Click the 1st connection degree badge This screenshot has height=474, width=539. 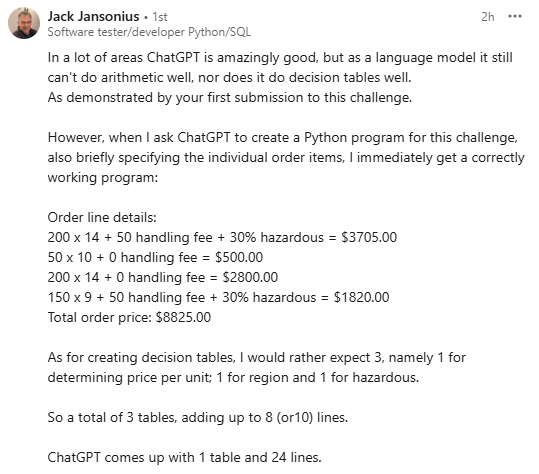160,17
